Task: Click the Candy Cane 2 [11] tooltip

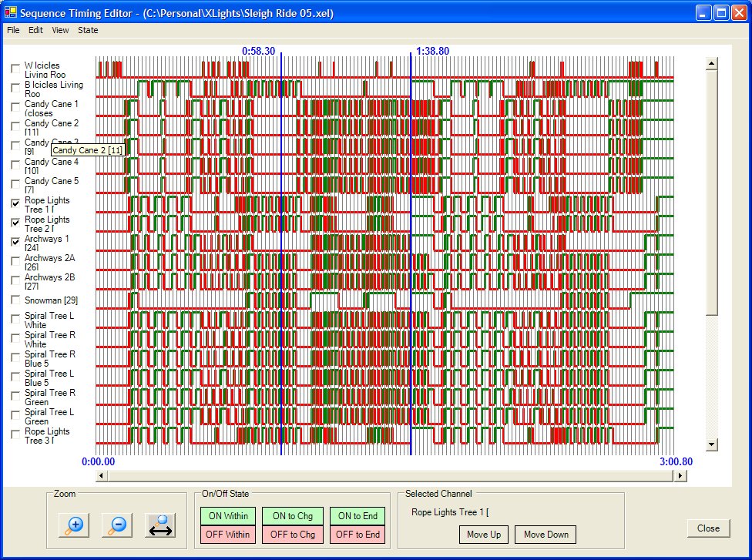Action: [x=87, y=150]
